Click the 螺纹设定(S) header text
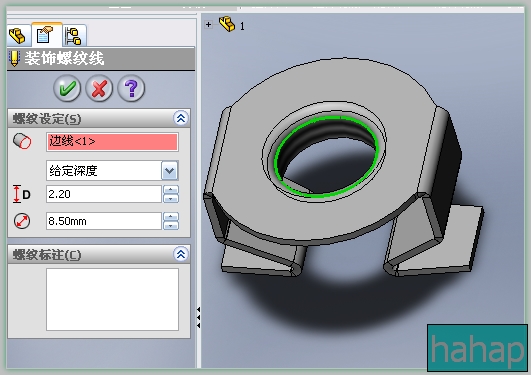 47,119
